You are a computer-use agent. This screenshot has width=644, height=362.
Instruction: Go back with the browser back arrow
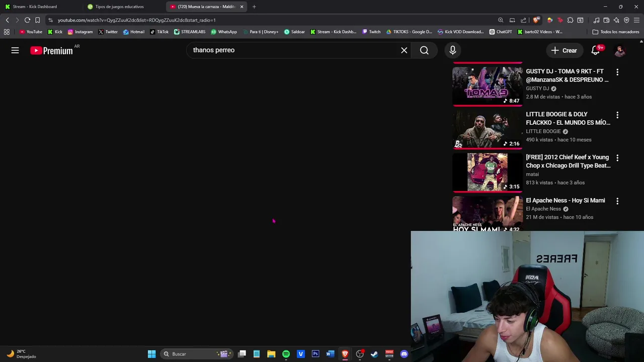coord(7,20)
